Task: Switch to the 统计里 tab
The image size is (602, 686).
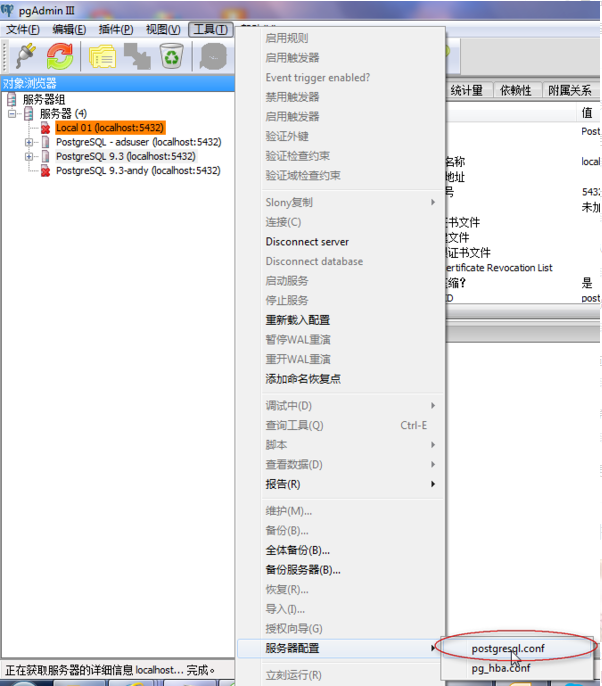Action: (469, 91)
